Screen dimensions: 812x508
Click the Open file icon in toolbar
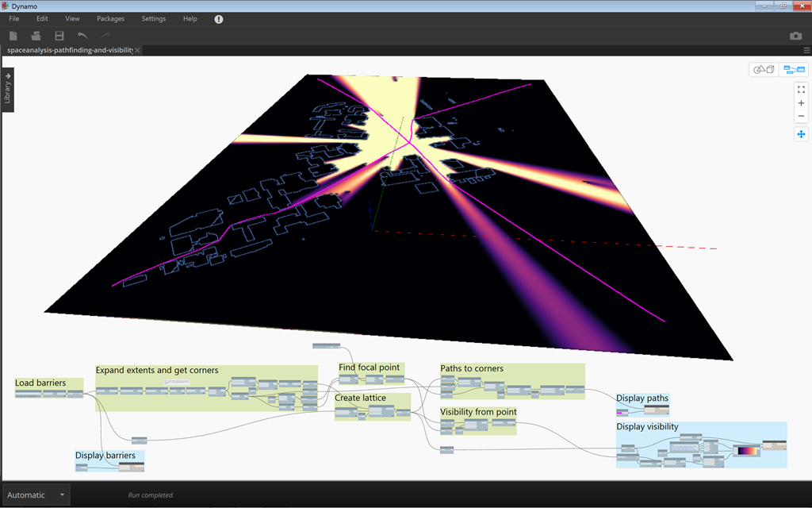tap(36, 36)
